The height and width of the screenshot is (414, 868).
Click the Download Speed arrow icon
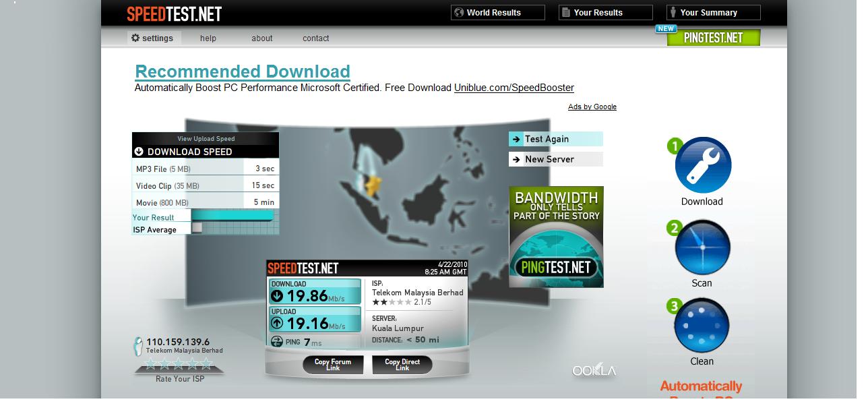140,153
